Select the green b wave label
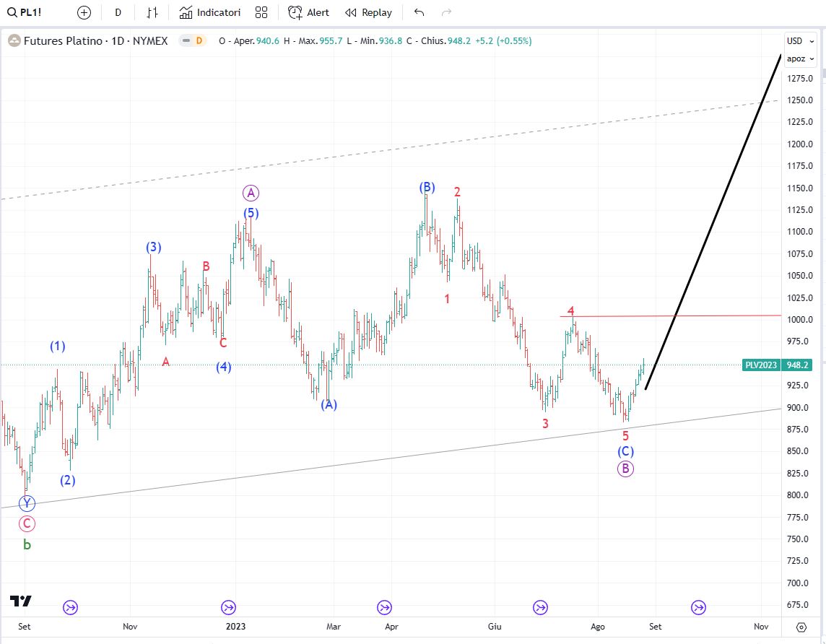 coord(27,545)
